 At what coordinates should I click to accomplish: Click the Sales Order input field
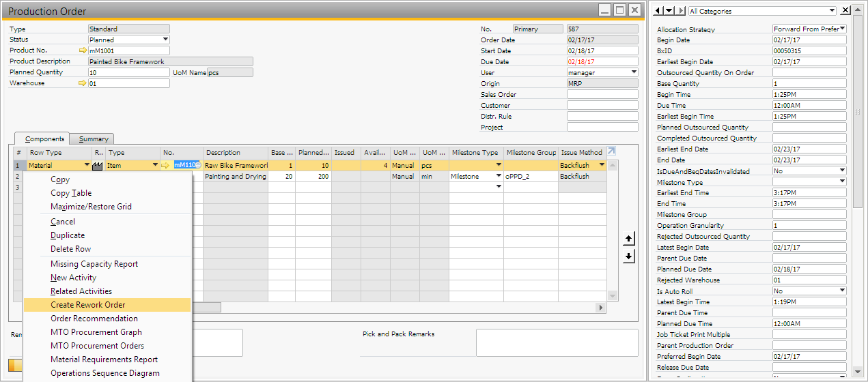(x=602, y=94)
